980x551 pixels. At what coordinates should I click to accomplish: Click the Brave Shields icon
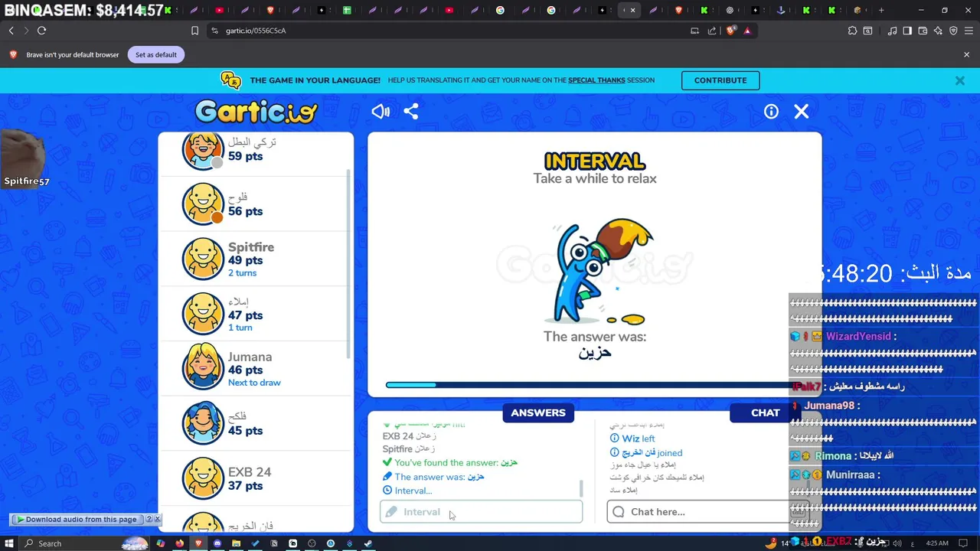pyautogui.click(x=731, y=31)
